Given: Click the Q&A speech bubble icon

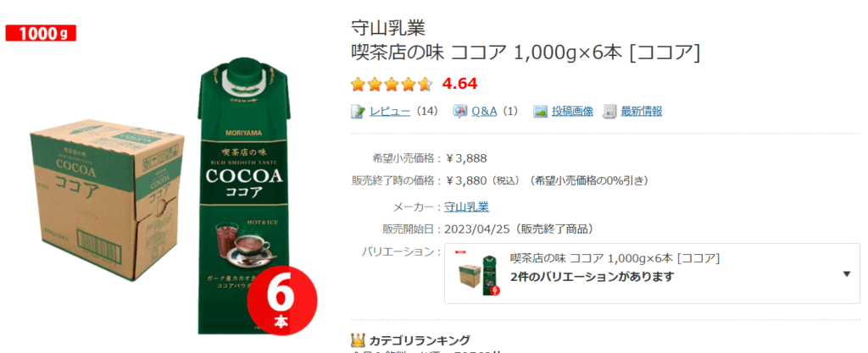Looking at the screenshot, I should tap(460, 111).
